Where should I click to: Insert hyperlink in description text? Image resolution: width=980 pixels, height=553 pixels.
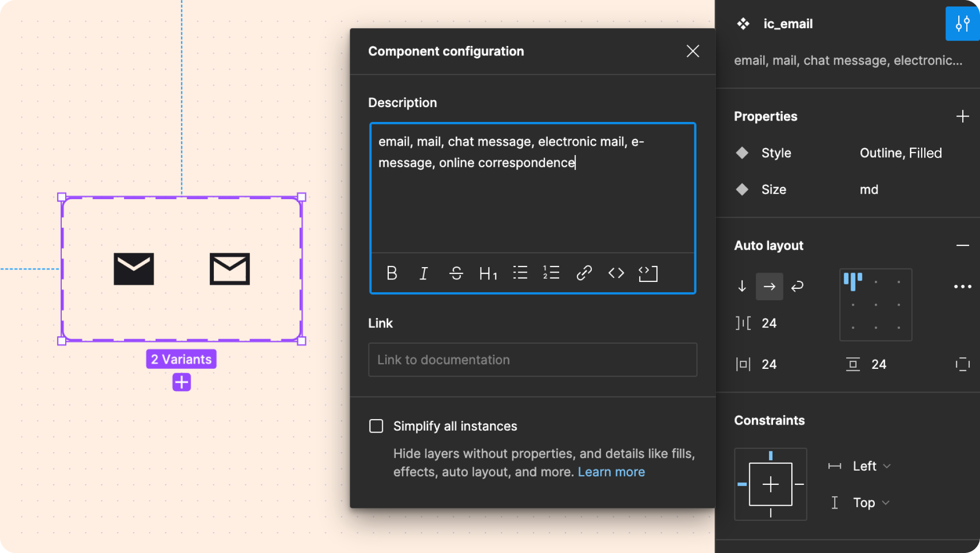tap(584, 273)
